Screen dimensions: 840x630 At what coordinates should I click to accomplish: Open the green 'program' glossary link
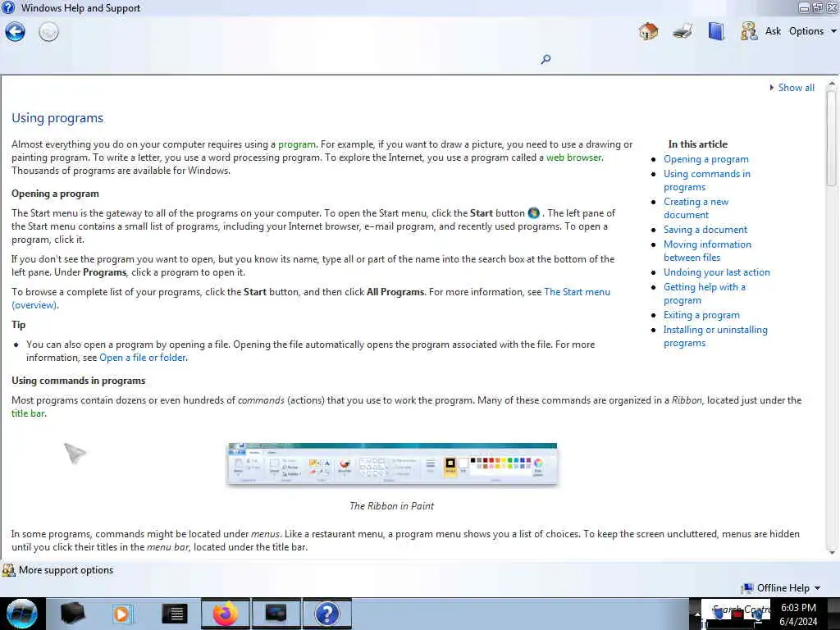click(x=297, y=144)
